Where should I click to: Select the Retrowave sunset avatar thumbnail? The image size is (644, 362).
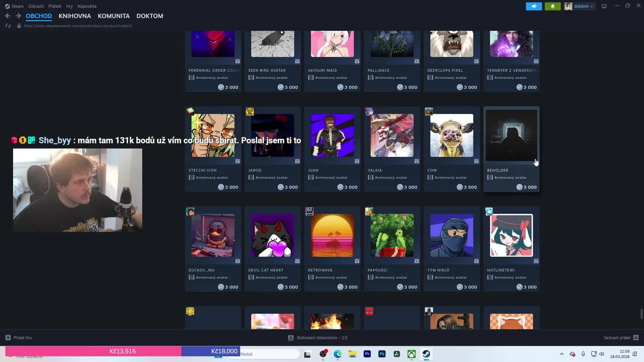[x=332, y=235]
